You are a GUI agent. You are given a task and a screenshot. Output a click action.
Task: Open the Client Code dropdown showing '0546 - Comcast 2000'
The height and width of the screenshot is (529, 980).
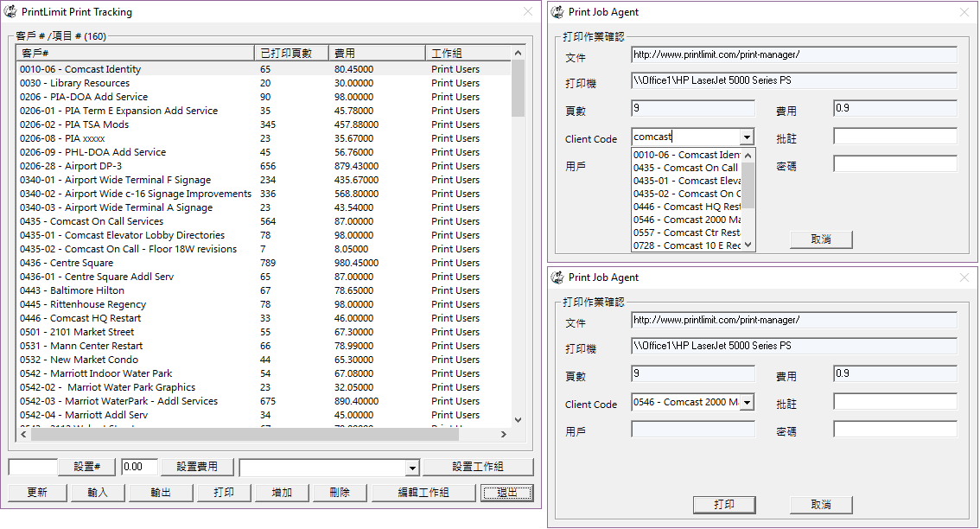pos(747,403)
